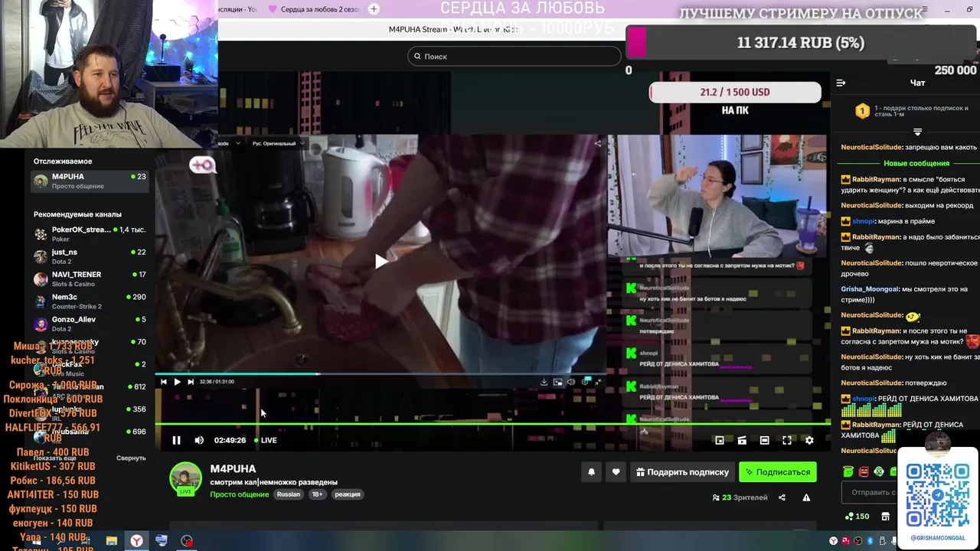Click the green stream seek bar
This screenshot has width=980, height=551.
(492, 423)
